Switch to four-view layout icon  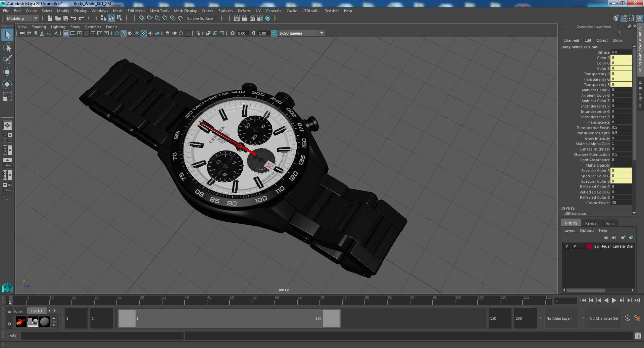pos(7,138)
